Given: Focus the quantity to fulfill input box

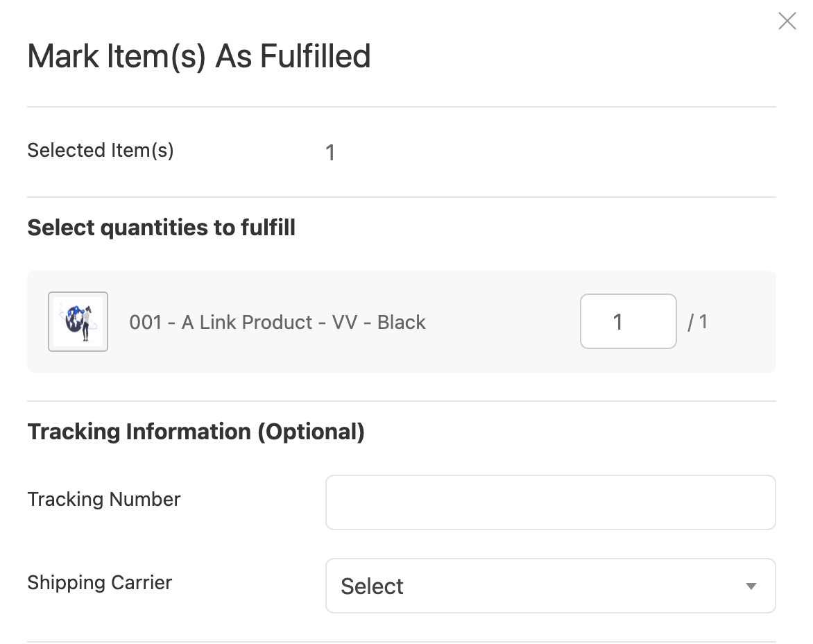Looking at the screenshot, I should click(628, 321).
